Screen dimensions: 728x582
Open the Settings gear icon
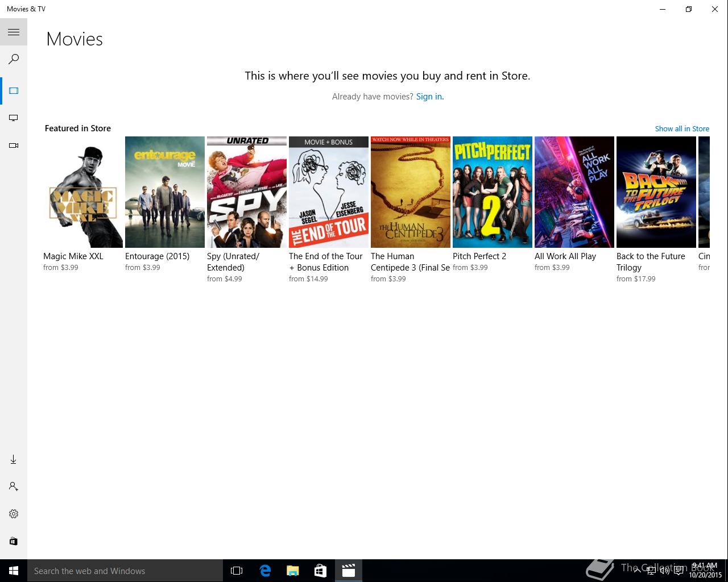click(x=14, y=514)
